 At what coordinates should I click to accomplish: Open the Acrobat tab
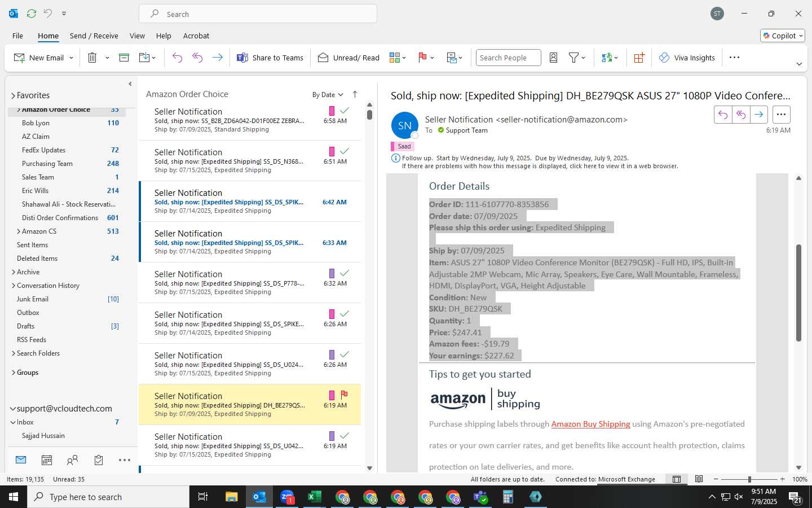(196, 36)
